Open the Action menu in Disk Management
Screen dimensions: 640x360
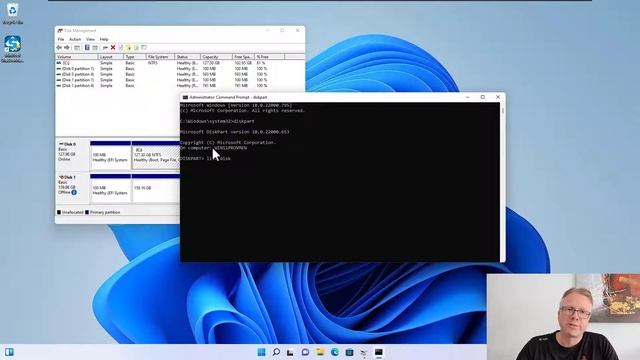click(x=75, y=39)
